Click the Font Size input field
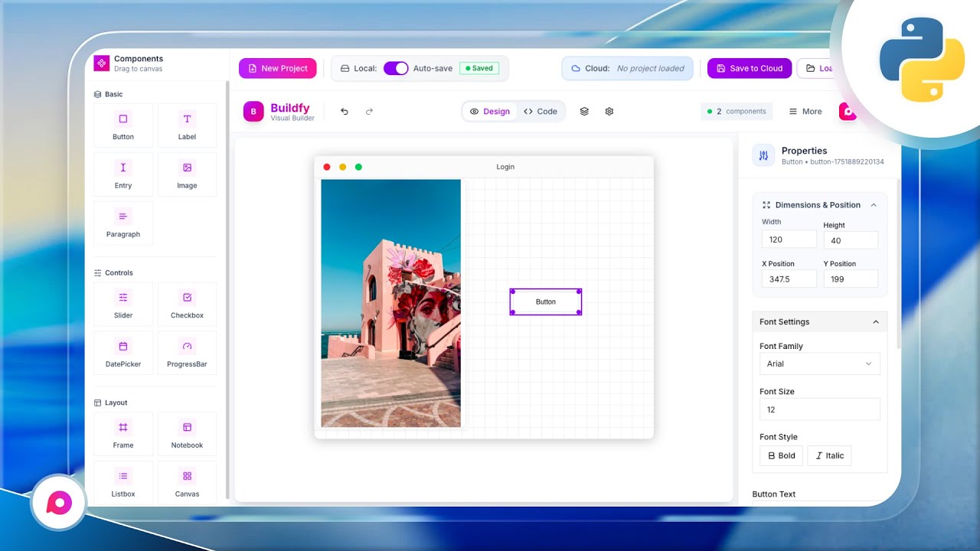 click(x=819, y=409)
